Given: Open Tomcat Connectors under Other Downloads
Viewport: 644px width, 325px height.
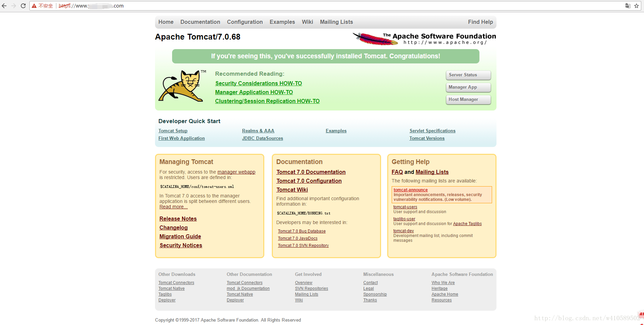Looking at the screenshot, I should (x=176, y=283).
